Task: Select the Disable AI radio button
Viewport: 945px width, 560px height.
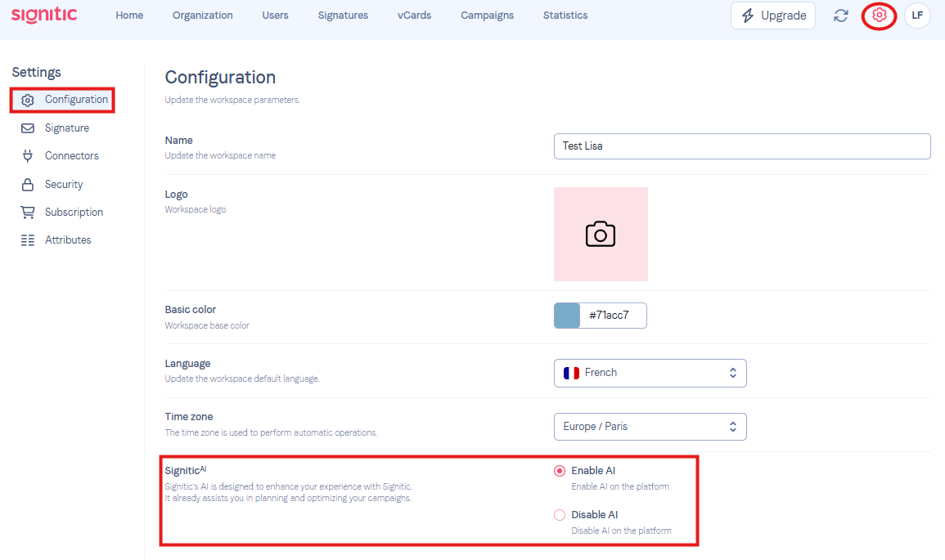Action: pos(560,515)
